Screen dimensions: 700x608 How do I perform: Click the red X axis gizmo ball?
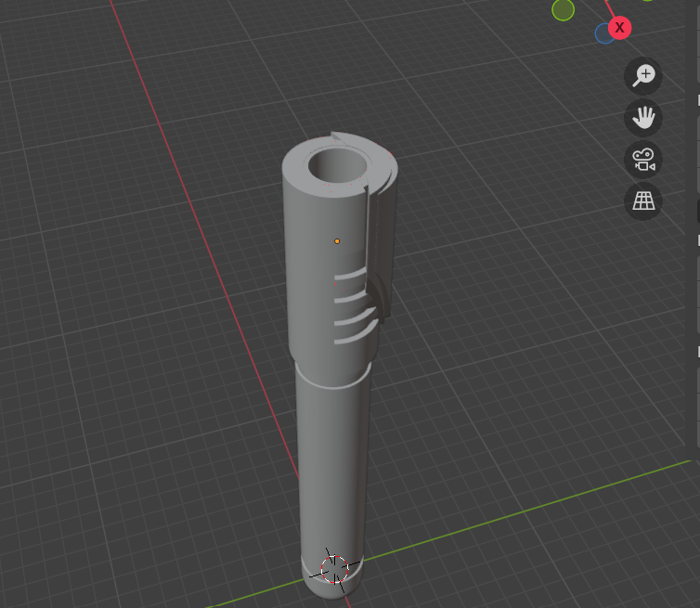619,28
